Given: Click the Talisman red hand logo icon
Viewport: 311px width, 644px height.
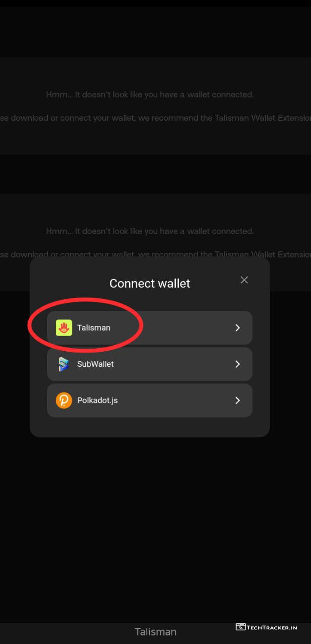Looking at the screenshot, I should pos(64,328).
